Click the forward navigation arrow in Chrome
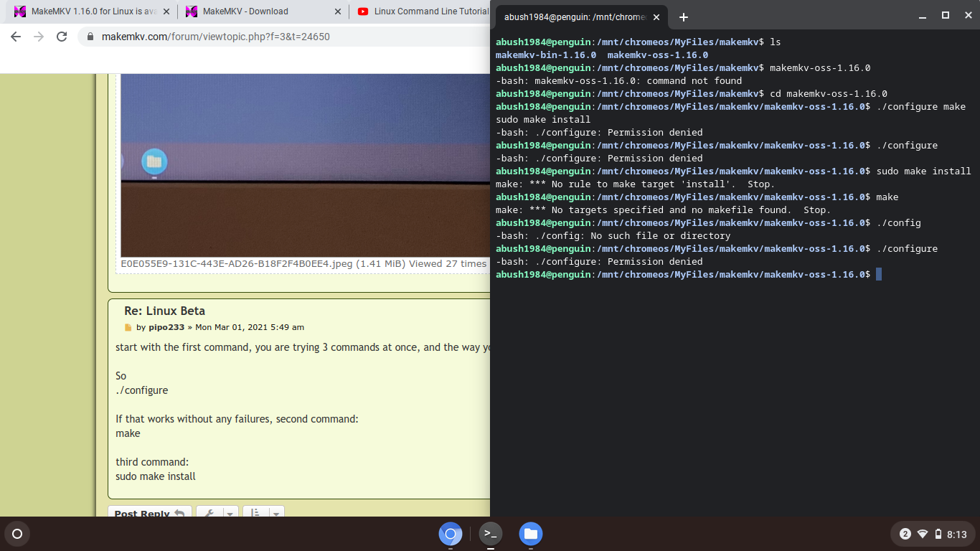980x551 pixels. [x=39, y=37]
